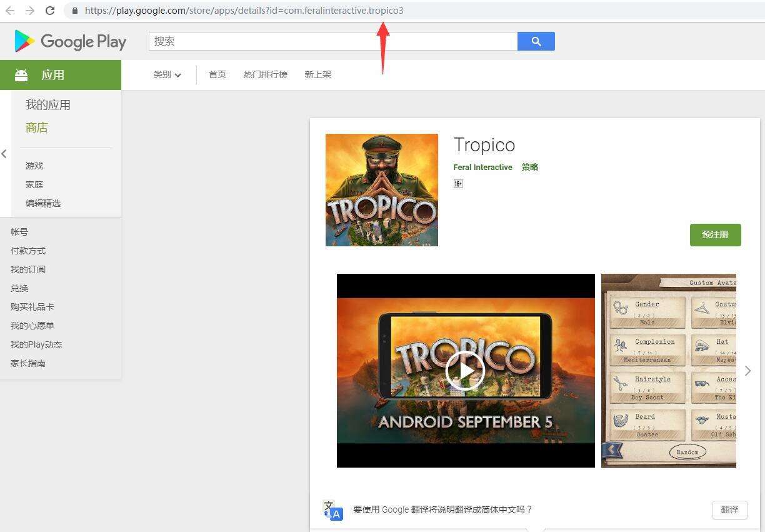Collapse sidebar with the left chevron
This screenshot has width=765, height=532.
coord(4,154)
